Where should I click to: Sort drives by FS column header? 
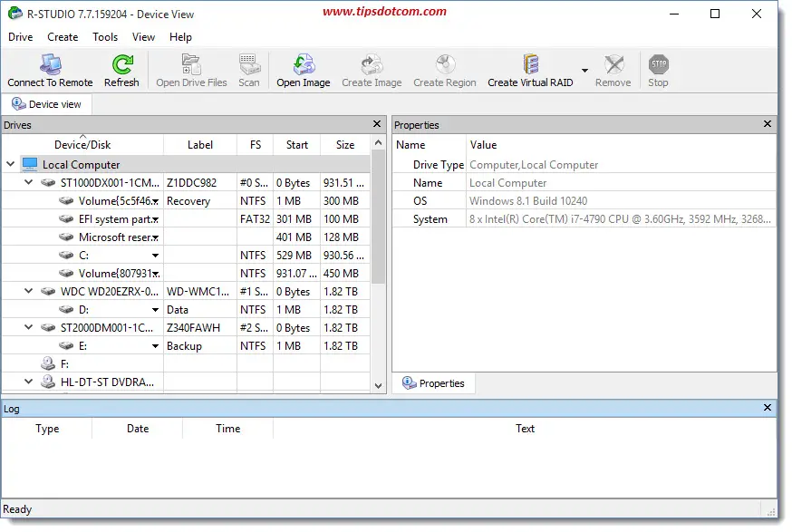(x=255, y=144)
